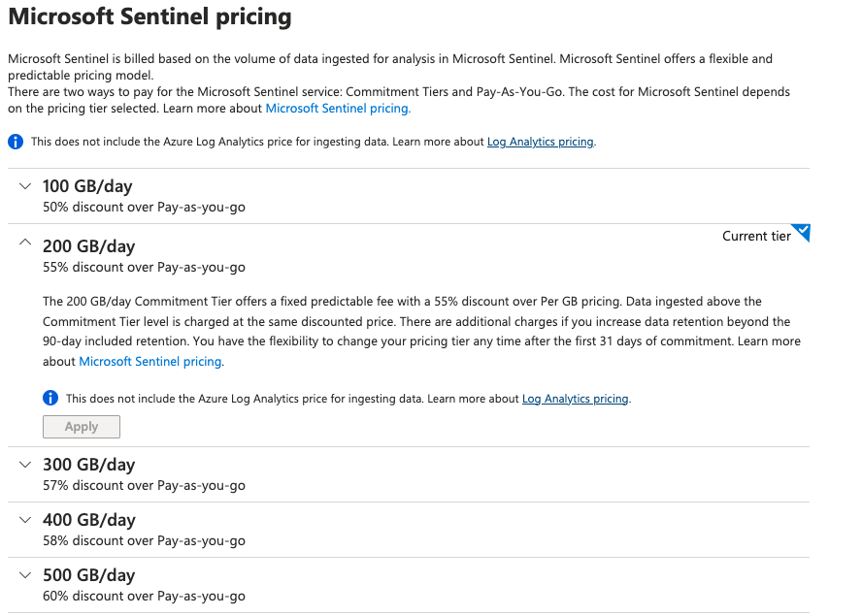This screenshot has width=862, height=616.
Task: Click the 60% discount over Pay-as-you-go text
Action: 144,597
